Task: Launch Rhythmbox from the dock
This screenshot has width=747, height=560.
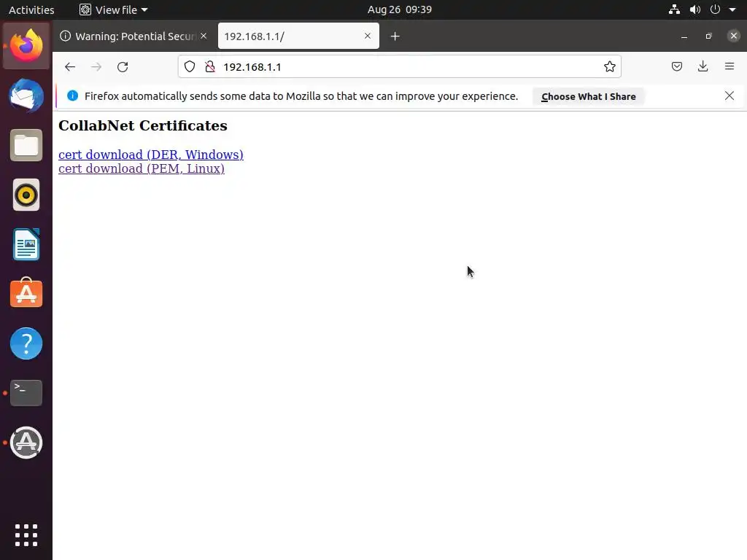Action: [26, 195]
